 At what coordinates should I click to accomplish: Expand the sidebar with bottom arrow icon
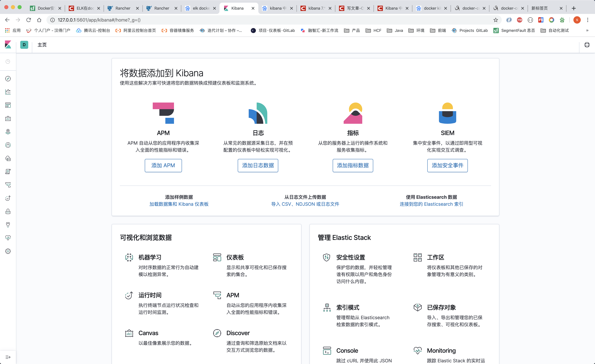[x=8, y=357]
